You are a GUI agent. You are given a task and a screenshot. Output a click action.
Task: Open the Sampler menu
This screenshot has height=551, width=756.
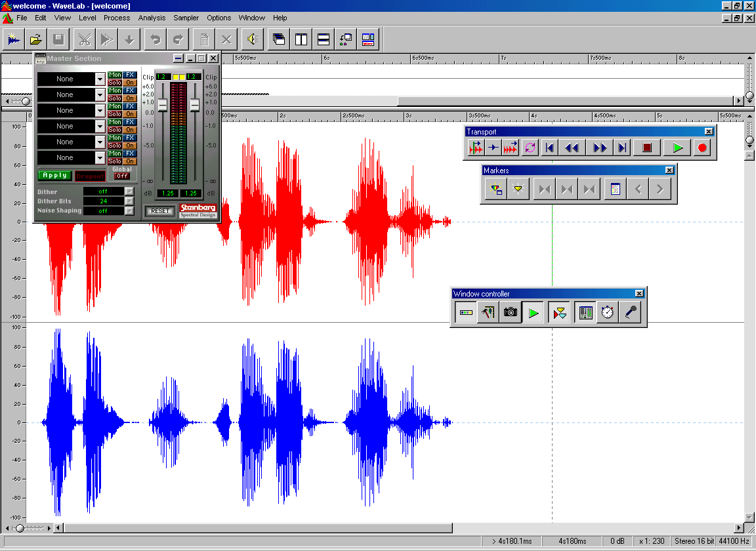tap(186, 18)
